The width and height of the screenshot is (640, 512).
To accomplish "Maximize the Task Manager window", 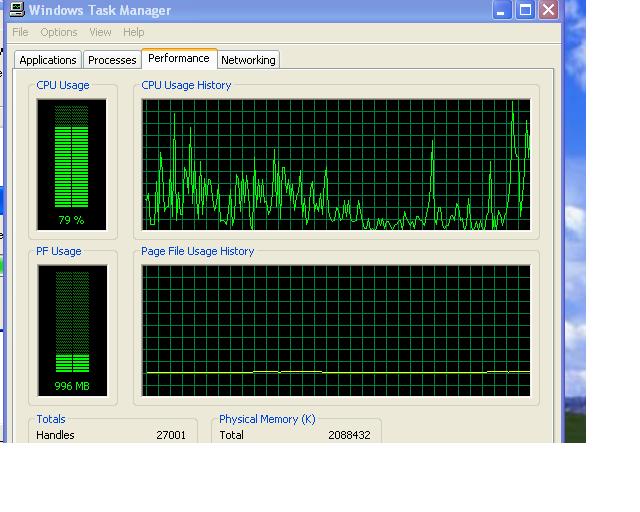I will click(525, 10).
